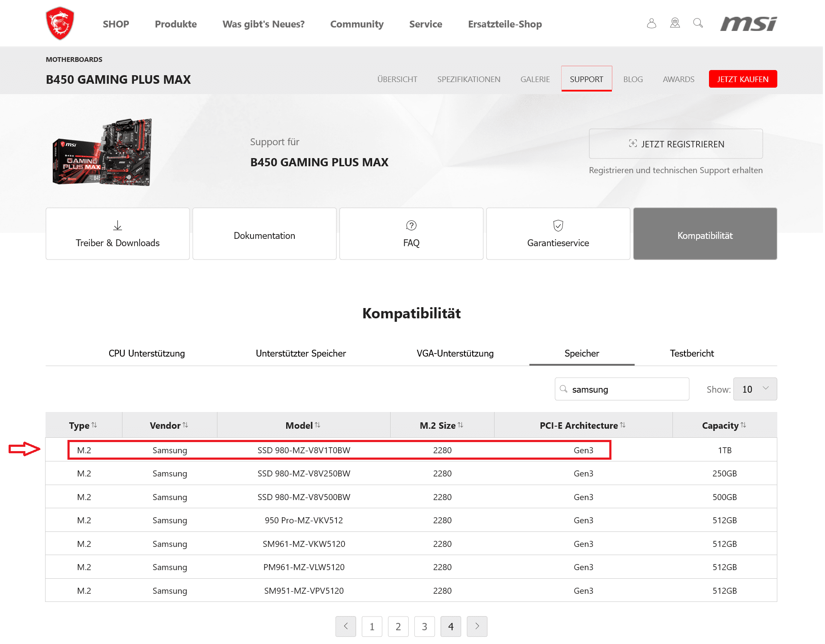Click the 500GB capacity cell
The image size is (825, 644).
[x=724, y=497]
